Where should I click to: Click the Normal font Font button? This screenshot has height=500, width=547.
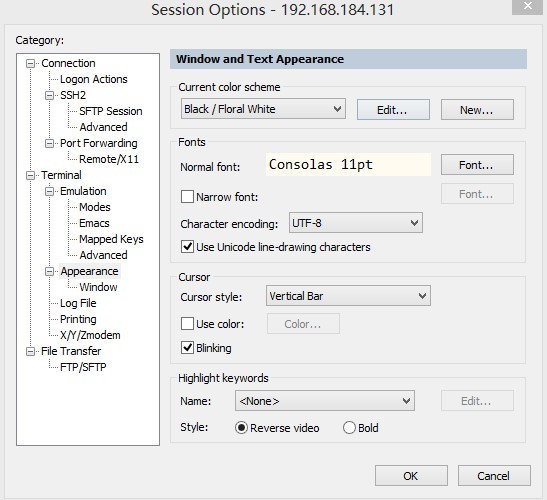477,165
